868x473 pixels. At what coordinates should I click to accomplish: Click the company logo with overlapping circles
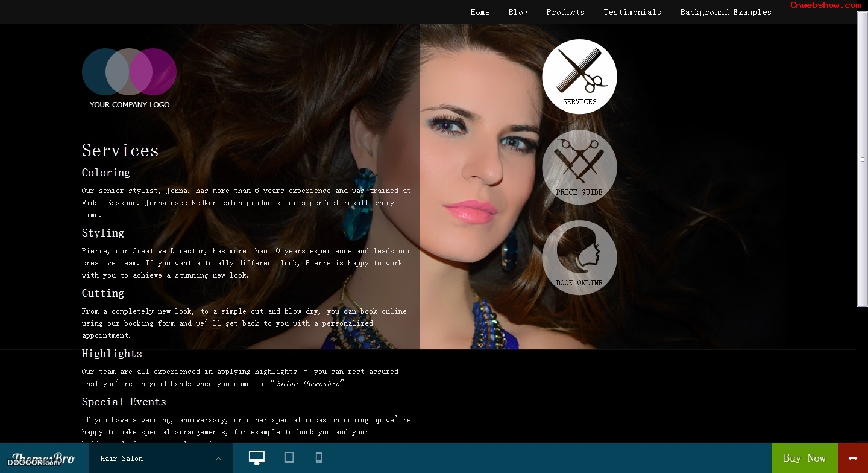(129, 78)
